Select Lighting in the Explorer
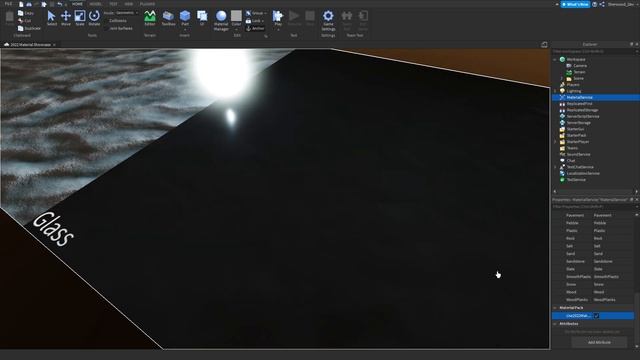 (573, 91)
